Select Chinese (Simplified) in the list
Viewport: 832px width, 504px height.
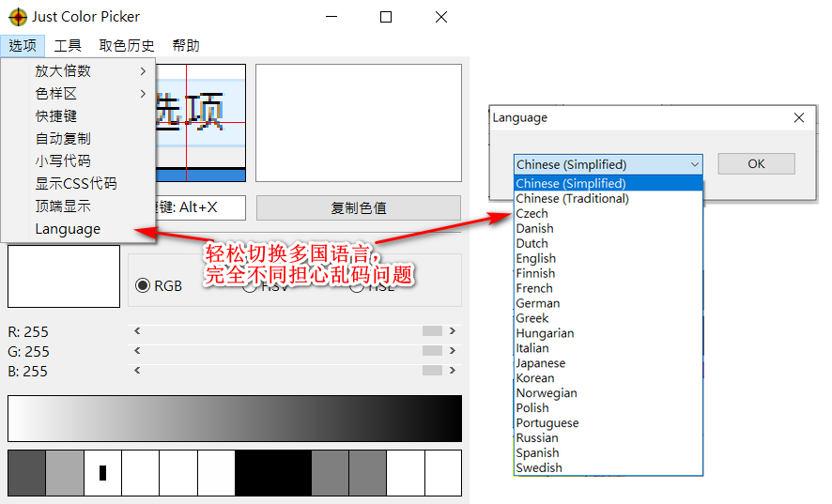pos(609,184)
